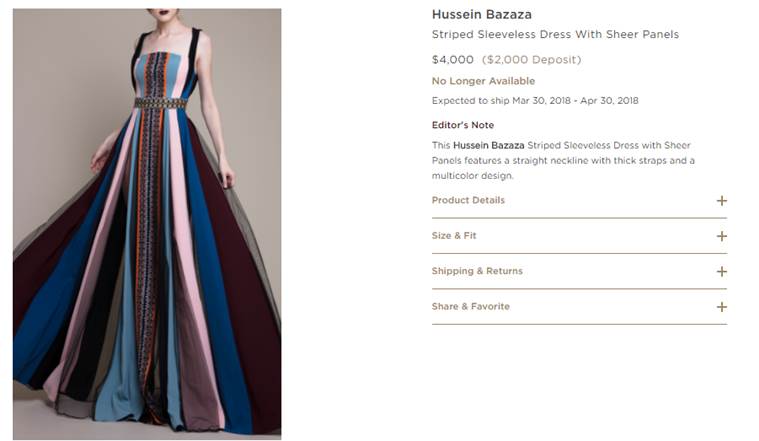
Task: Click the ($2,000 Deposit) text
Action: pos(531,60)
